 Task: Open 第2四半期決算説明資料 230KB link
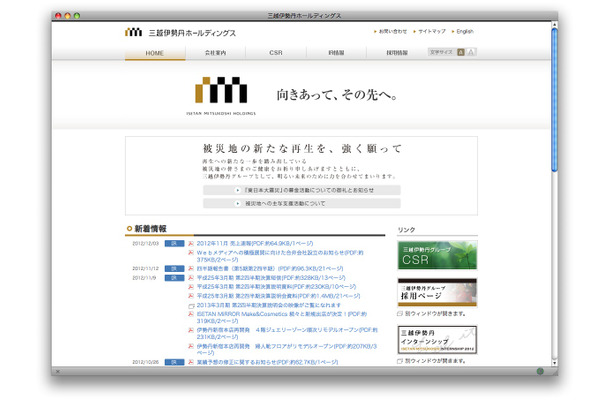pyautogui.click(x=276, y=287)
